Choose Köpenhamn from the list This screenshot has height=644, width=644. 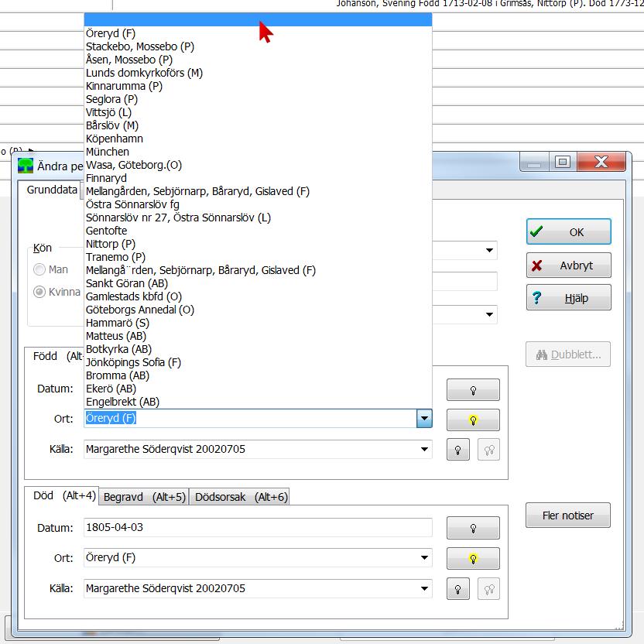pos(258,139)
